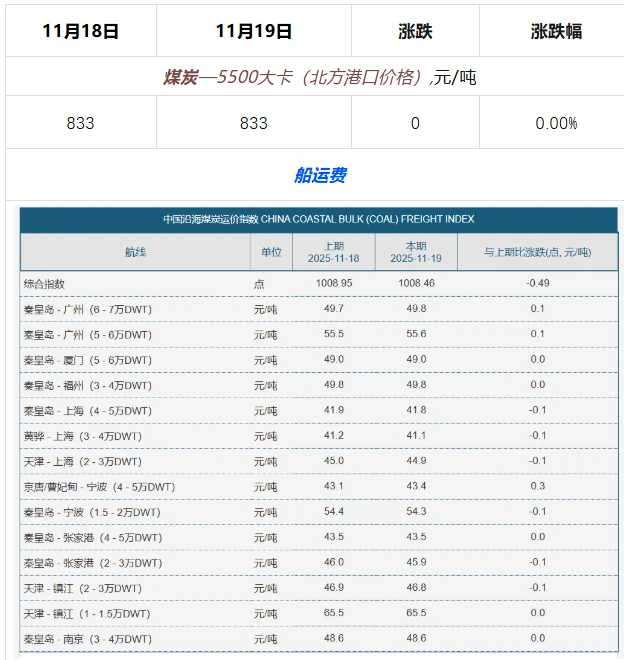Click 点 unit in 综合指数 row

coord(259,284)
